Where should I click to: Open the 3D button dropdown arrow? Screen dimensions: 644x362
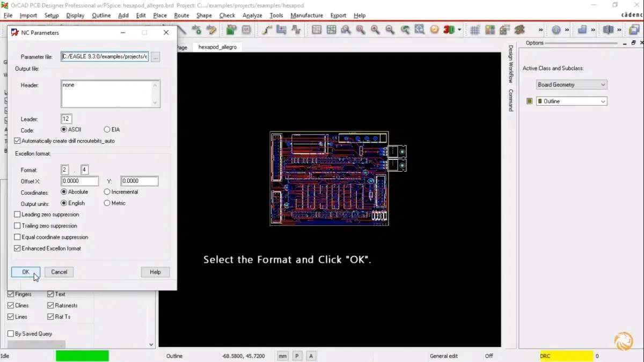(459, 30)
